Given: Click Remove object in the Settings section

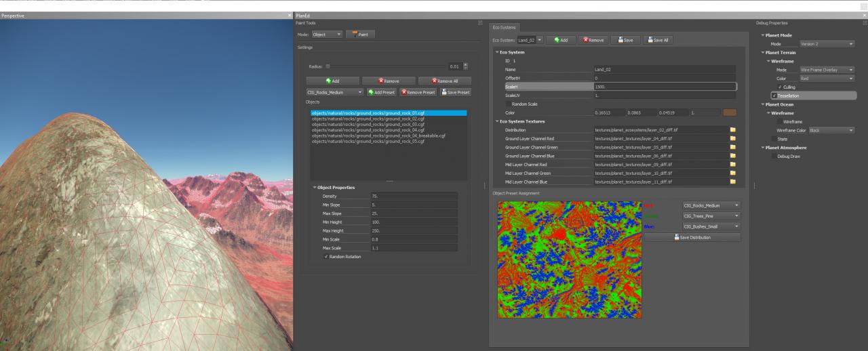Looking at the screenshot, I should [389, 81].
